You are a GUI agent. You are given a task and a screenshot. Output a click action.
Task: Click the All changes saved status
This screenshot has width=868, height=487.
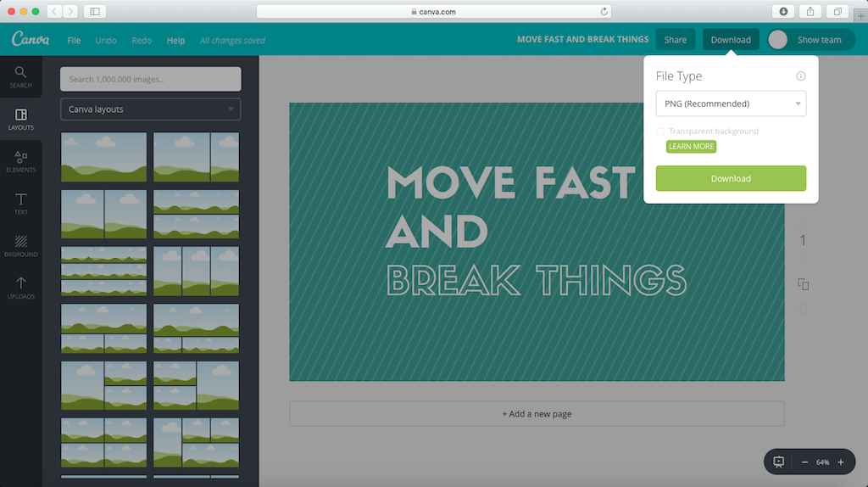[232, 40]
